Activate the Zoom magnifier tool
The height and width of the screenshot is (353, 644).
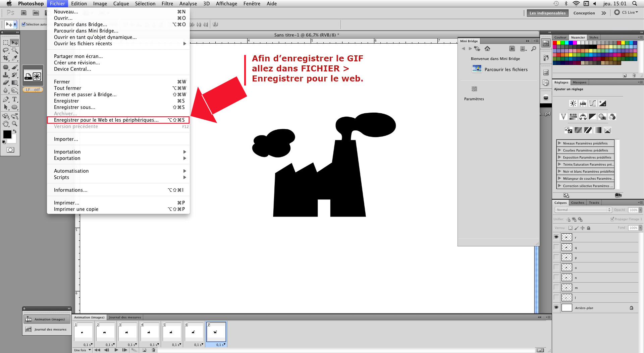[x=14, y=124]
